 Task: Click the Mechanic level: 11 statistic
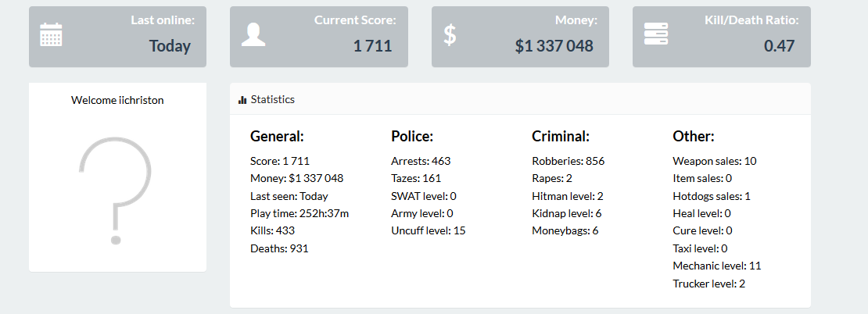click(717, 266)
